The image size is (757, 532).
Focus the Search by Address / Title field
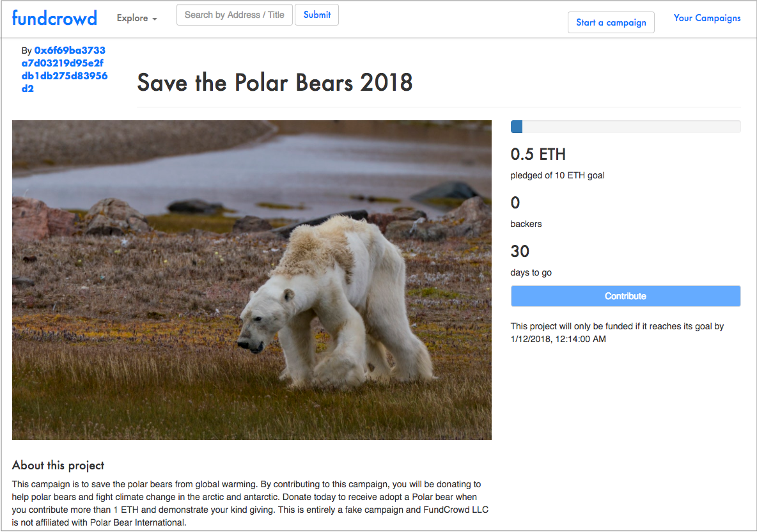coord(234,15)
